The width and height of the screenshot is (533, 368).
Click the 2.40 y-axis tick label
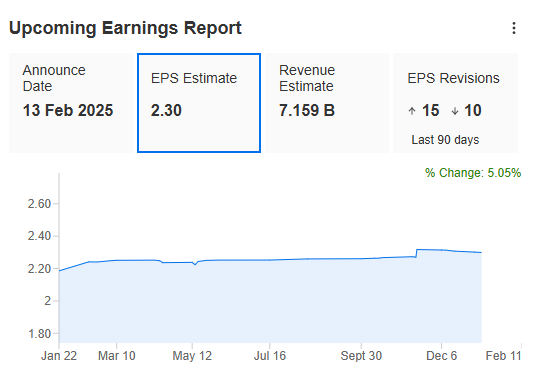pyautogui.click(x=39, y=236)
